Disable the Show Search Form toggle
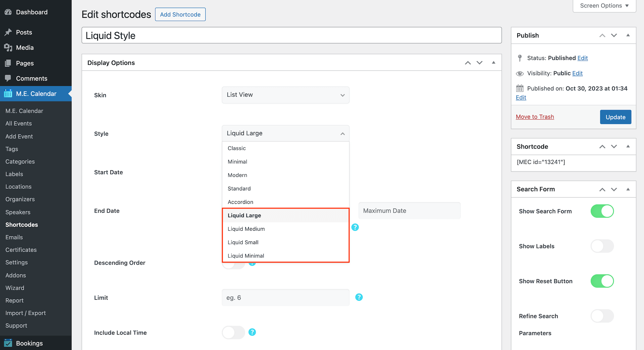644x350 pixels. tap(602, 211)
